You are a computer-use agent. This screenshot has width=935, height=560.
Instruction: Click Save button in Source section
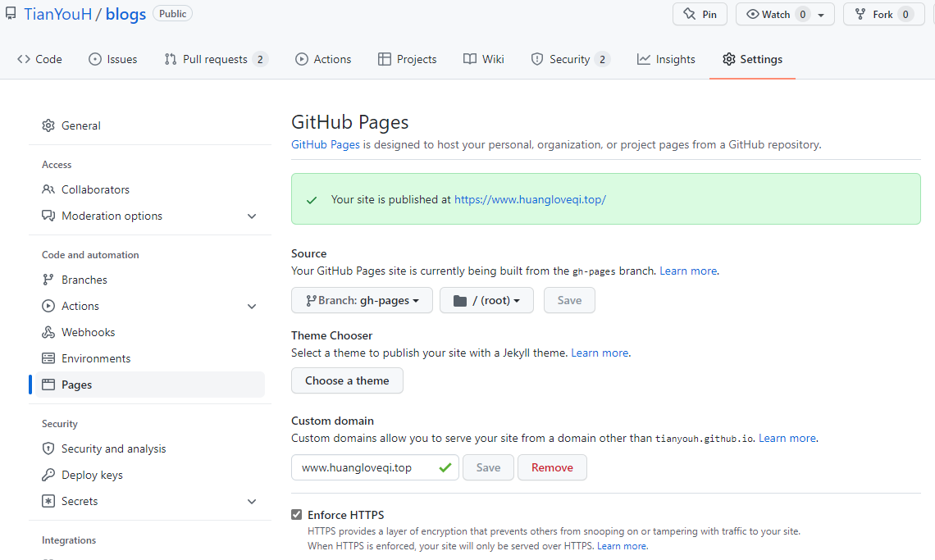pyautogui.click(x=569, y=300)
